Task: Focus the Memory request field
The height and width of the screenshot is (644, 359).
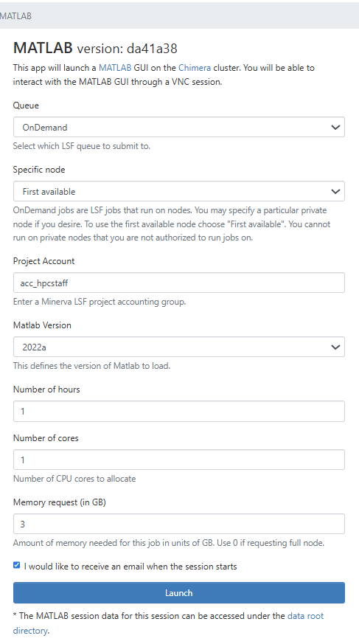Action: click(x=179, y=524)
